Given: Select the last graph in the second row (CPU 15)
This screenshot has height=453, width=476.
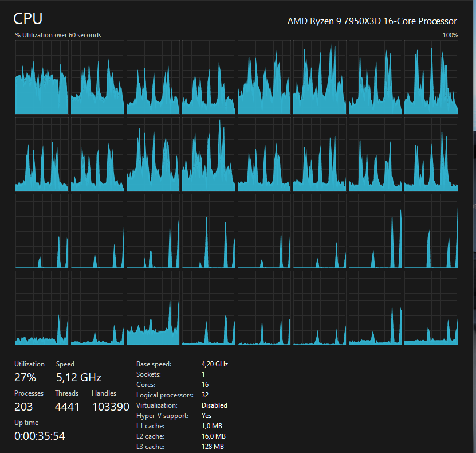Looking at the screenshot, I should (431, 154).
